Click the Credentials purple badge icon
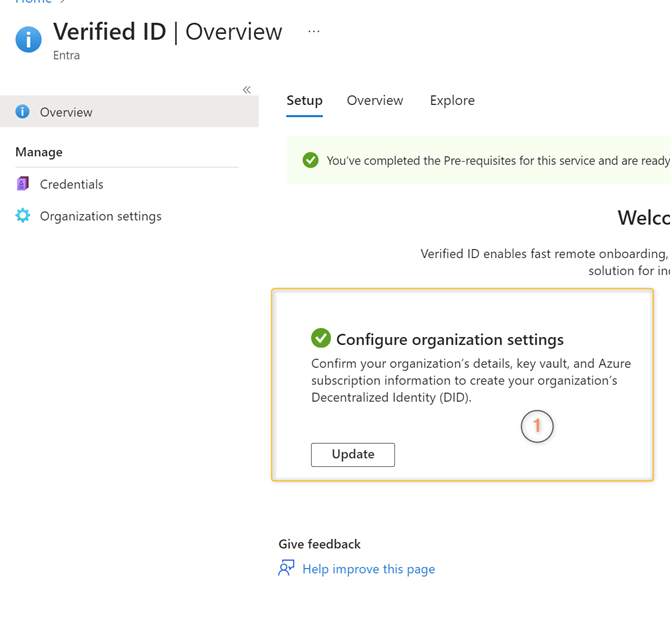Screen dimensions: 670x620 [x=23, y=184]
